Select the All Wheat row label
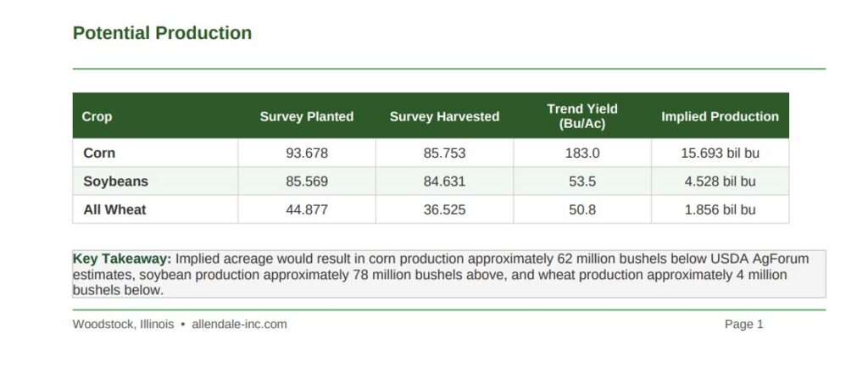The image size is (868, 368). tap(114, 209)
